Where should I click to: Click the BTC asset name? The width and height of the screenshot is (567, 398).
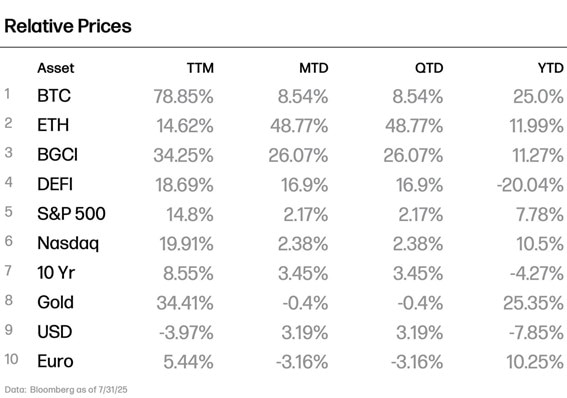[54, 96]
